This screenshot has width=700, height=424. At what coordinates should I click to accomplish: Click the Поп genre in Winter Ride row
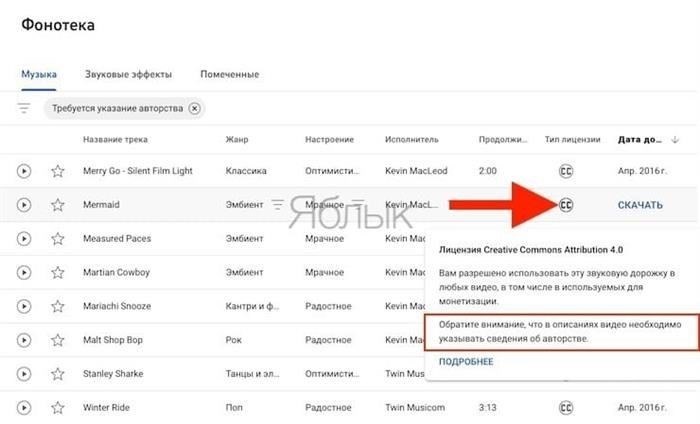pyautogui.click(x=234, y=407)
